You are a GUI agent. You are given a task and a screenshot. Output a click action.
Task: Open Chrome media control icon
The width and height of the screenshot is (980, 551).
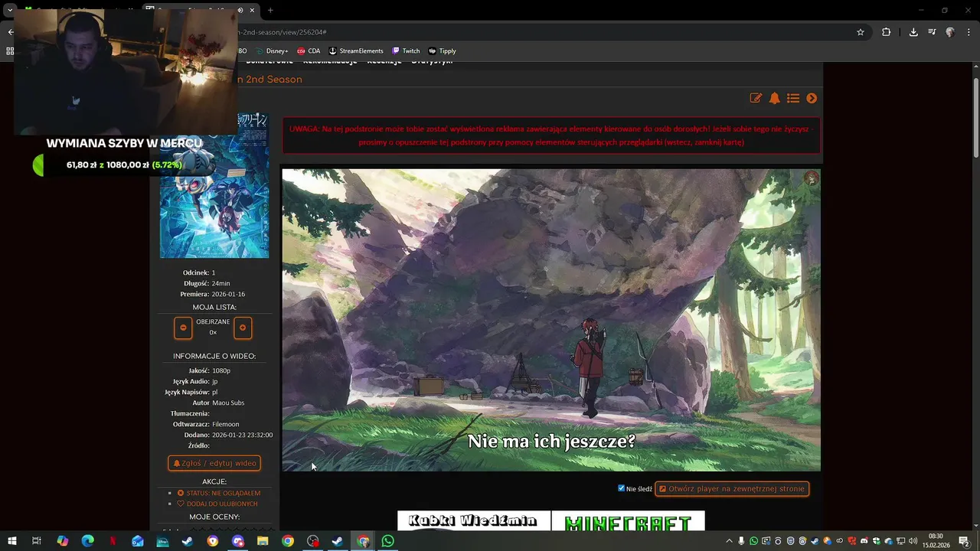[x=932, y=32]
